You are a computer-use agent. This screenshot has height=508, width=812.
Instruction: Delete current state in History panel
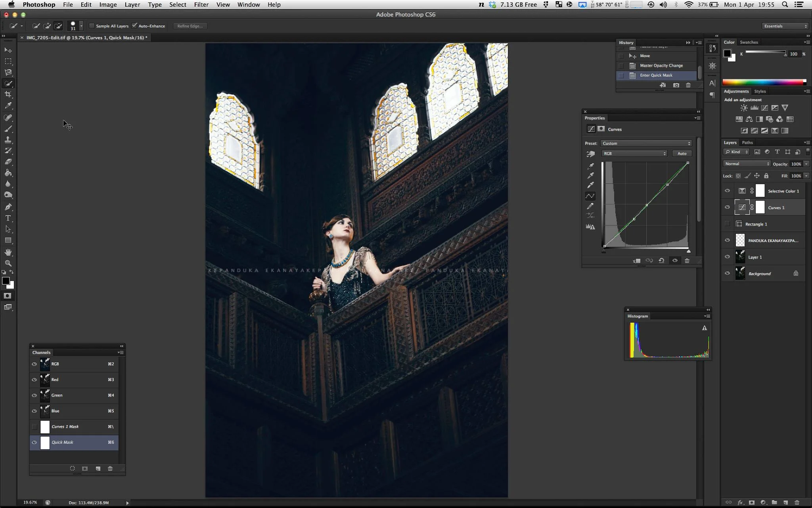(x=688, y=85)
